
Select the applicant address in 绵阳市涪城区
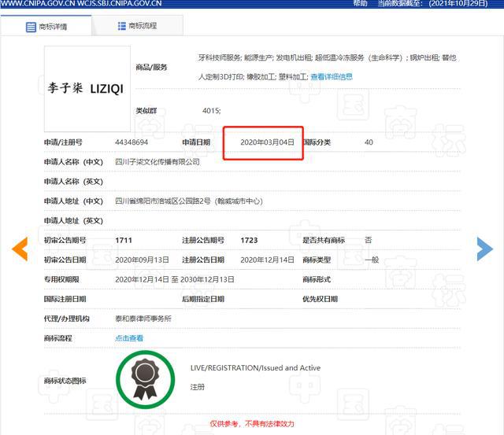[x=189, y=201]
